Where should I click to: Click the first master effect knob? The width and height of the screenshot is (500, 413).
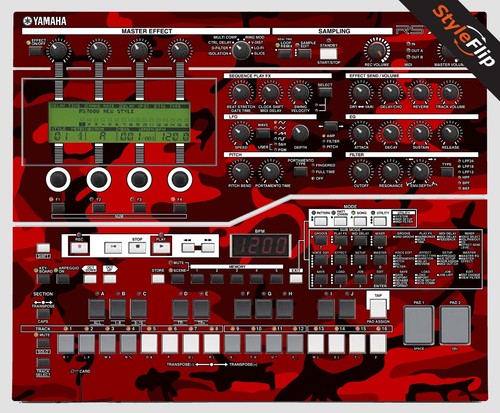(x=59, y=51)
